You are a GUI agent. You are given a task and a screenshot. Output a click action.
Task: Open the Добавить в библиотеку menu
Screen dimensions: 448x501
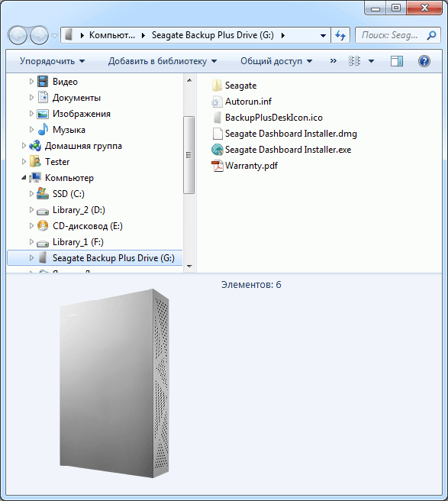[x=163, y=61]
